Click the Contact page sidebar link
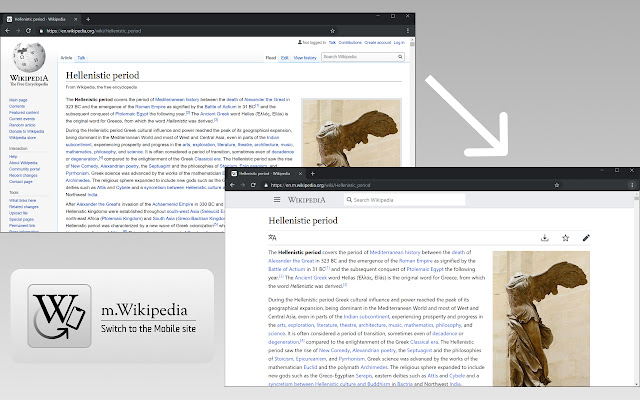 [20, 182]
